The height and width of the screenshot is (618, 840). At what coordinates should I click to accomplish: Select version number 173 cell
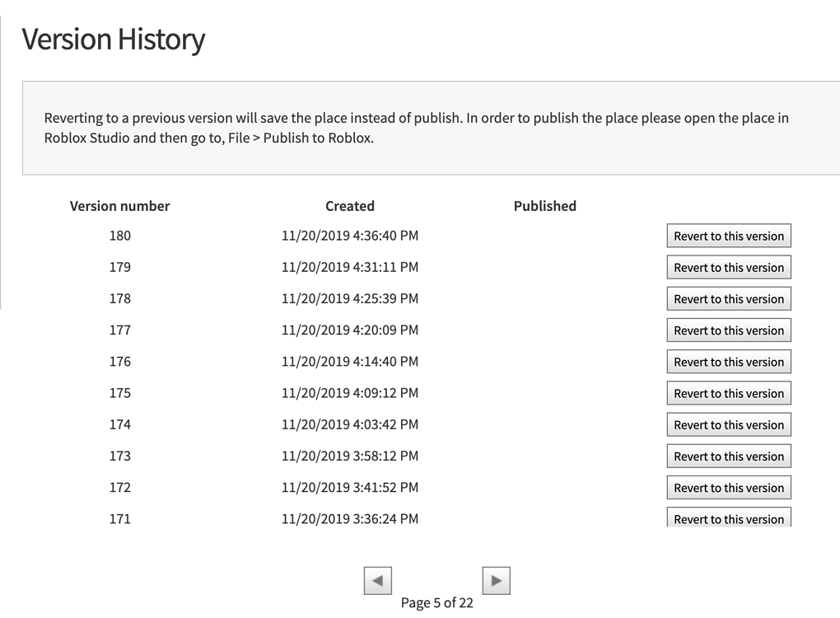[x=120, y=456]
